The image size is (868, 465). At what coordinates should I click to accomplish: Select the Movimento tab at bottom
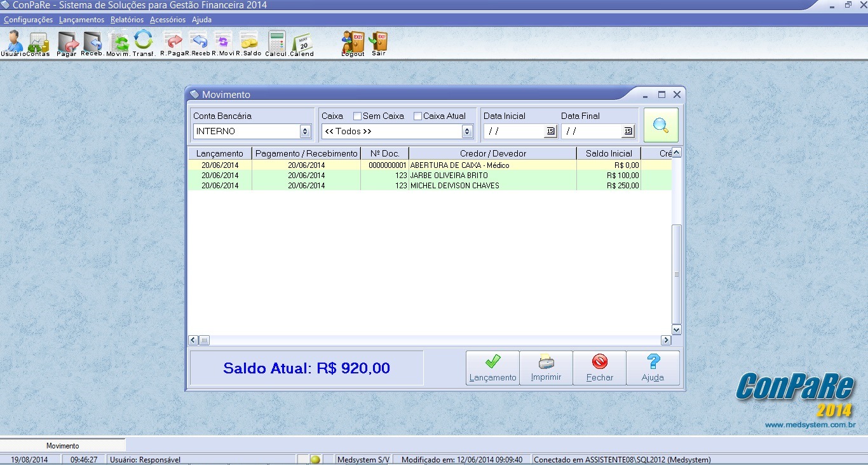click(x=63, y=446)
